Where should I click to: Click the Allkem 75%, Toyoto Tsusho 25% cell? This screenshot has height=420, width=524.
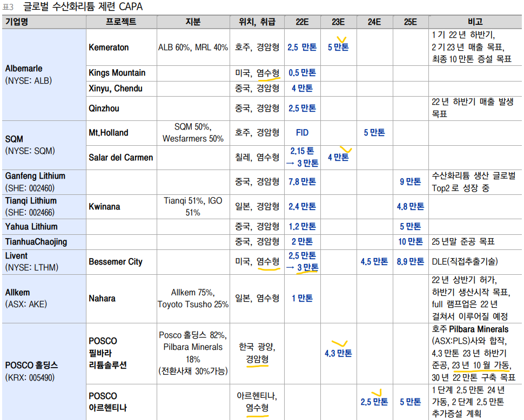click(193, 299)
